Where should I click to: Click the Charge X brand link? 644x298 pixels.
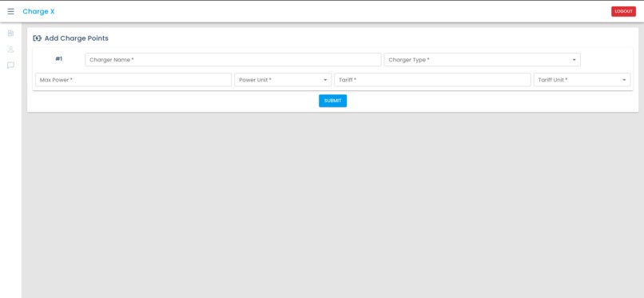click(x=38, y=11)
